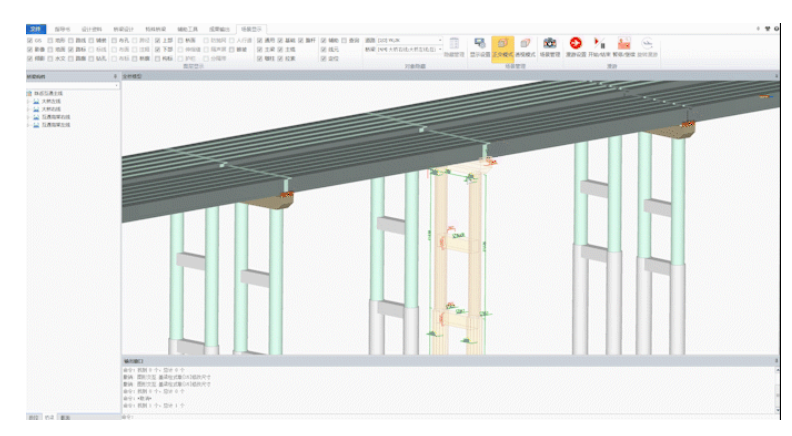
Task: Toggle the 钻孔 borehole checkbox
Action: 91,59
